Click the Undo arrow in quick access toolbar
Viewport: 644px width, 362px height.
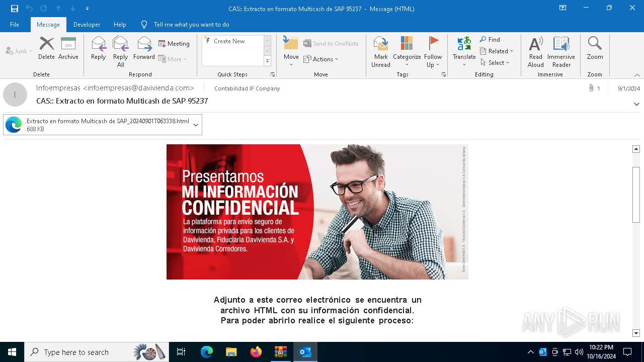29,9
